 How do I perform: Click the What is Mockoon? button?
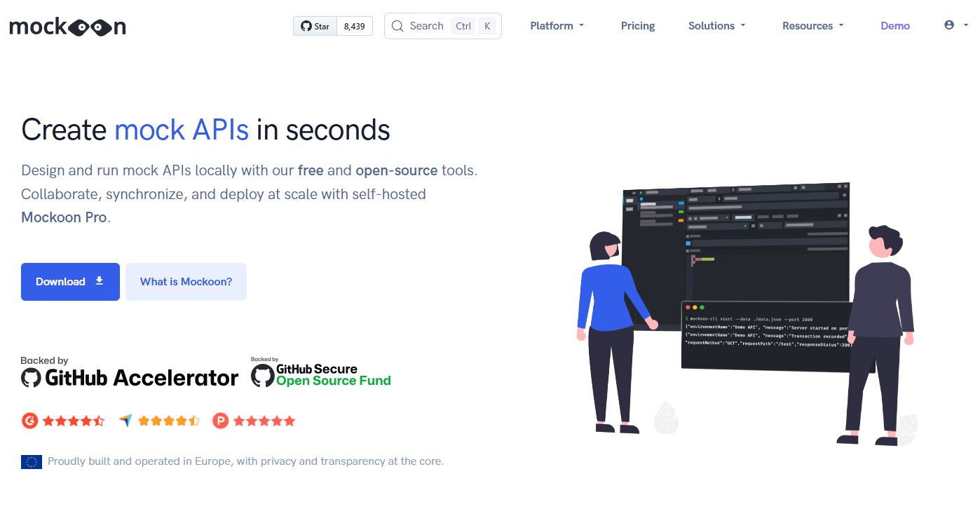click(186, 282)
